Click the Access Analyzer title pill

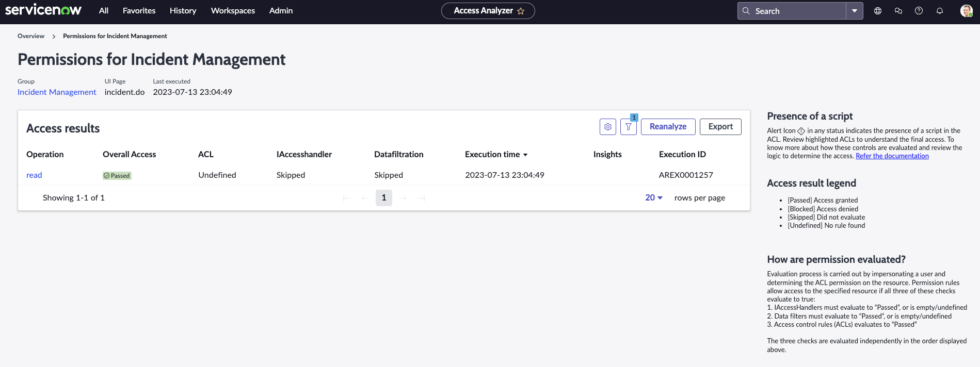(488, 11)
